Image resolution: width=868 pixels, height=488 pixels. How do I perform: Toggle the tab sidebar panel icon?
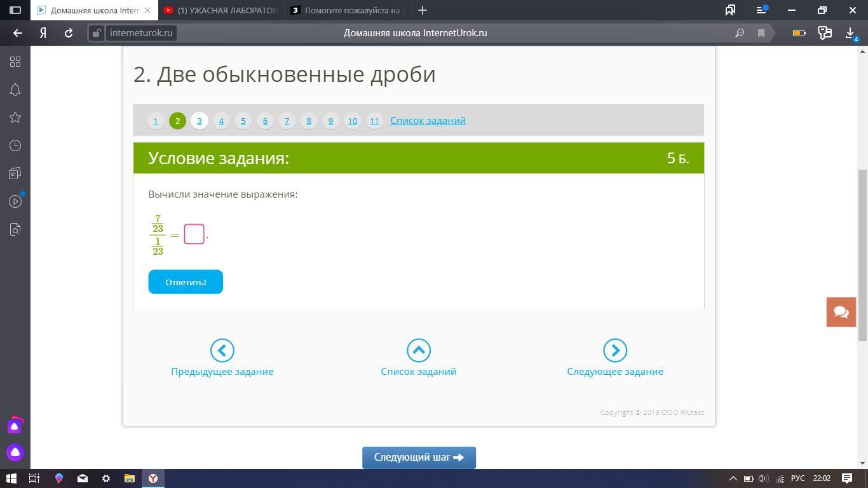pos(15,10)
